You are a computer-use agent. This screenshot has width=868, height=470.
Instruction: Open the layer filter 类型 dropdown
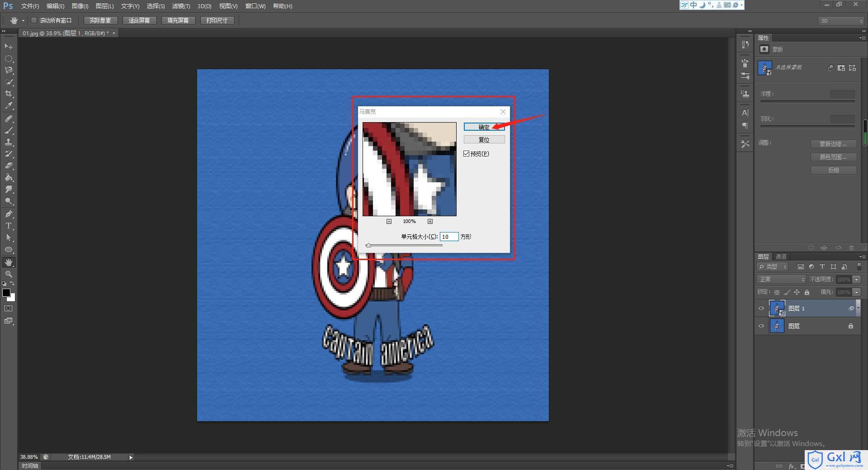tap(773, 267)
